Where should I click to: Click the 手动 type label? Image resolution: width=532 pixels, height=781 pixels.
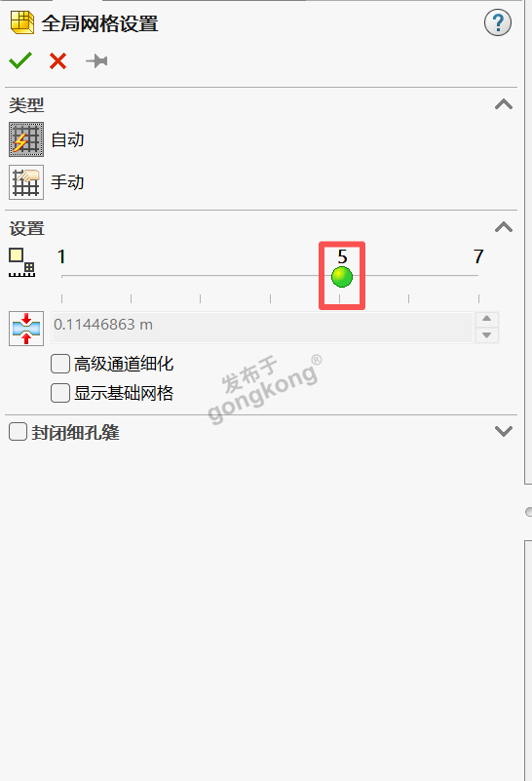click(67, 182)
